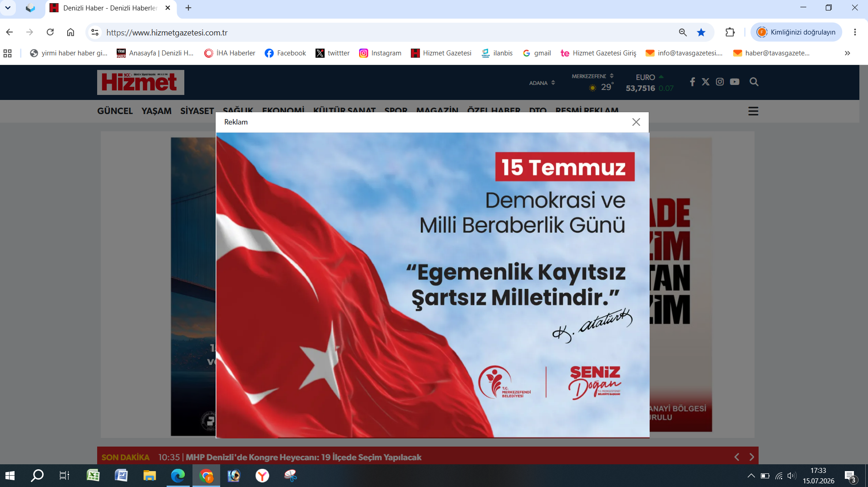Open a new browser tab
The width and height of the screenshot is (868, 487).
click(x=188, y=8)
